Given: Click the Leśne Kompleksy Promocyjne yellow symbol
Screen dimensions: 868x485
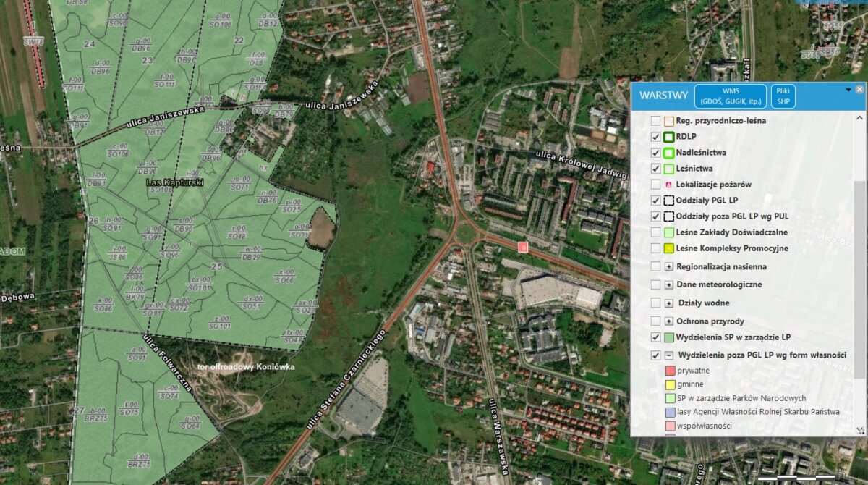Looking at the screenshot, I should 669,248.
